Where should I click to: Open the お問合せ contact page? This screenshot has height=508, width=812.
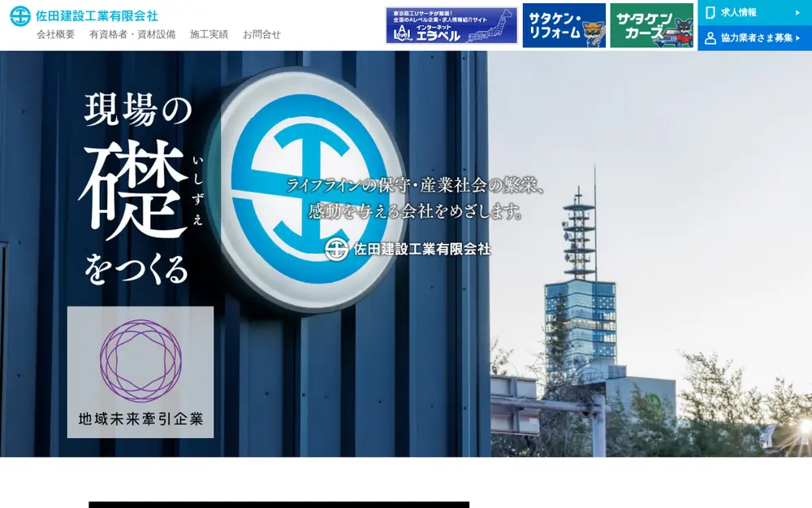262,35
